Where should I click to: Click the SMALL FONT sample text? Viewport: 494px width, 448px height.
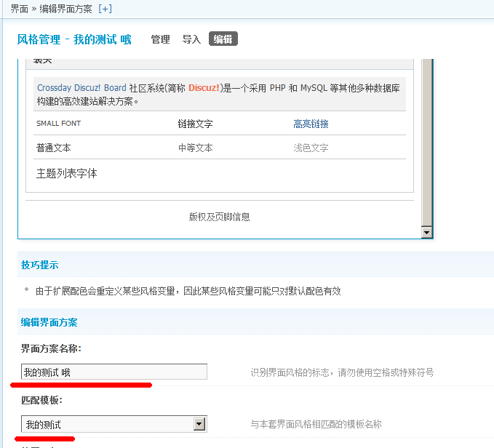59,124
